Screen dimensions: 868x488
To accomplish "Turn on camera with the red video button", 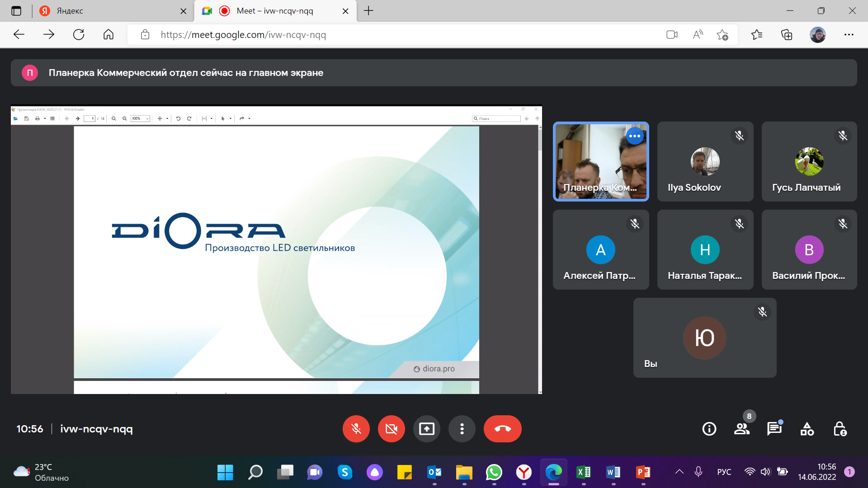I will pyautogui.click(x=391, y=428).
